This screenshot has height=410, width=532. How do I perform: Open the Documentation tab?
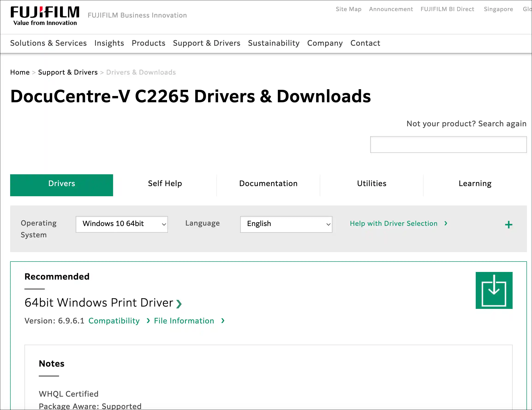click(268, 185)
